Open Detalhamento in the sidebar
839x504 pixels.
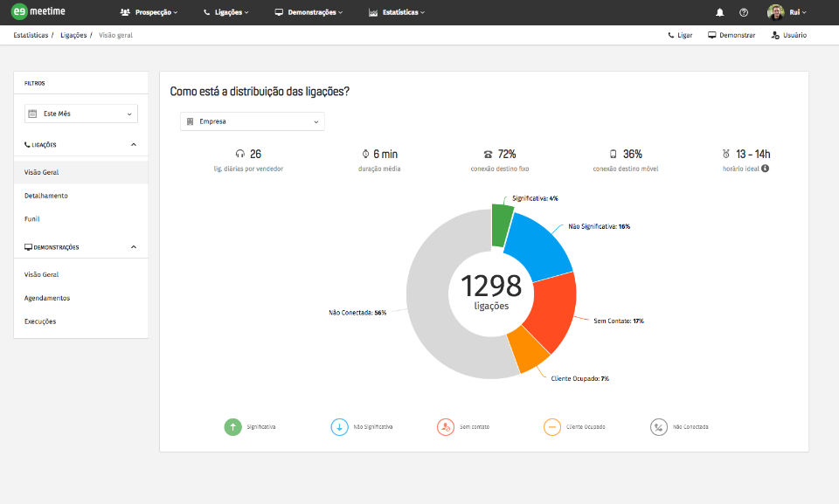coord(46,196)
